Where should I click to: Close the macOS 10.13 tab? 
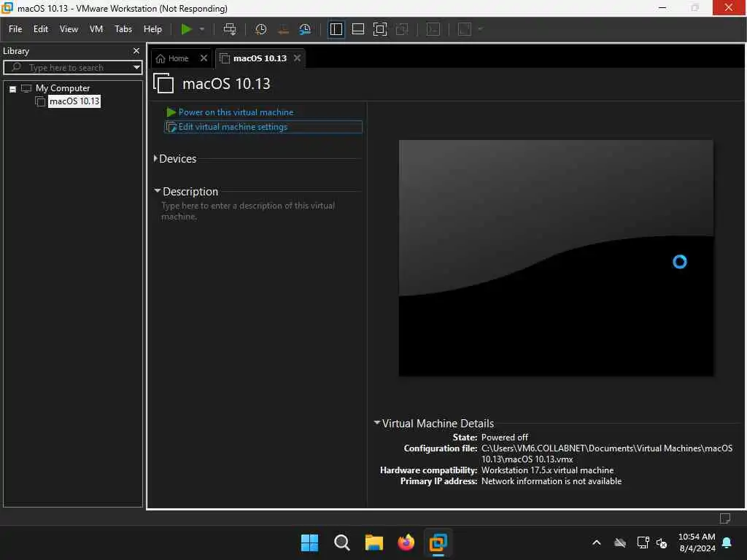(298, 58)
